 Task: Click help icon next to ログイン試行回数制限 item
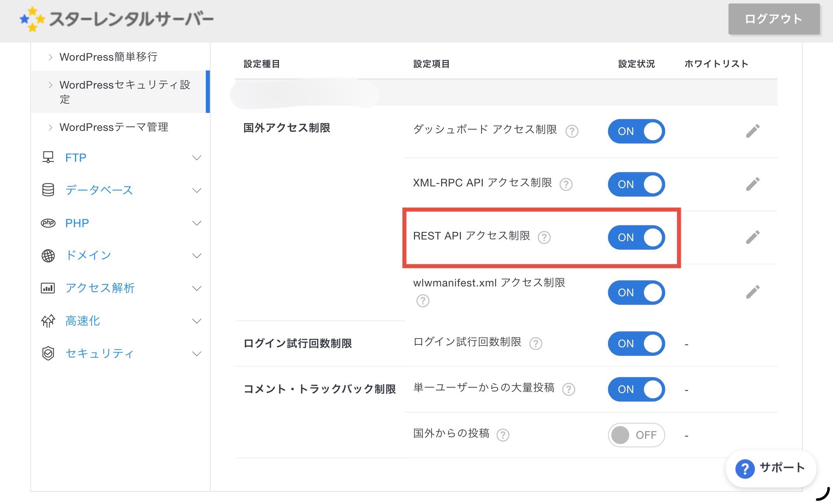[x=536, y=343]
